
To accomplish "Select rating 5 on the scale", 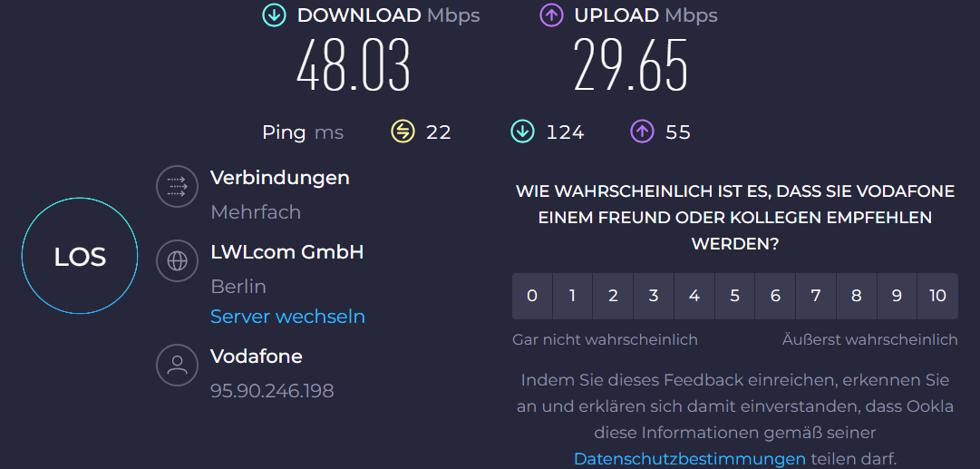I will pos(735,296).
